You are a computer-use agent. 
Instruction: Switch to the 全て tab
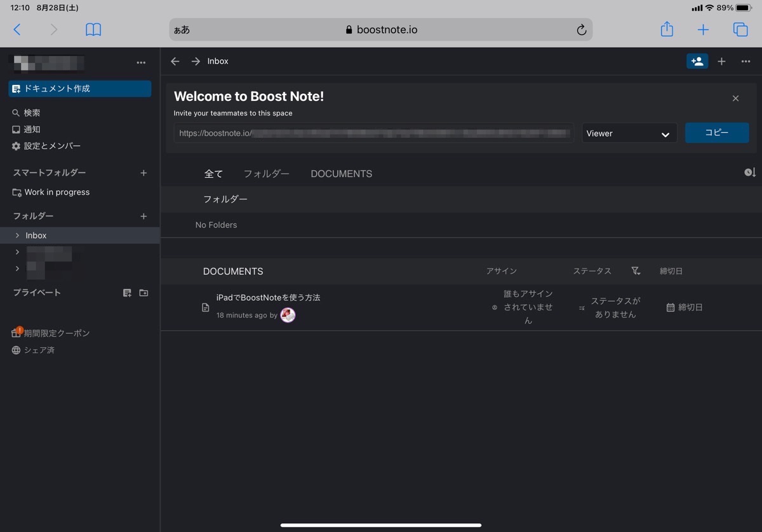click(x=213, y=173)
